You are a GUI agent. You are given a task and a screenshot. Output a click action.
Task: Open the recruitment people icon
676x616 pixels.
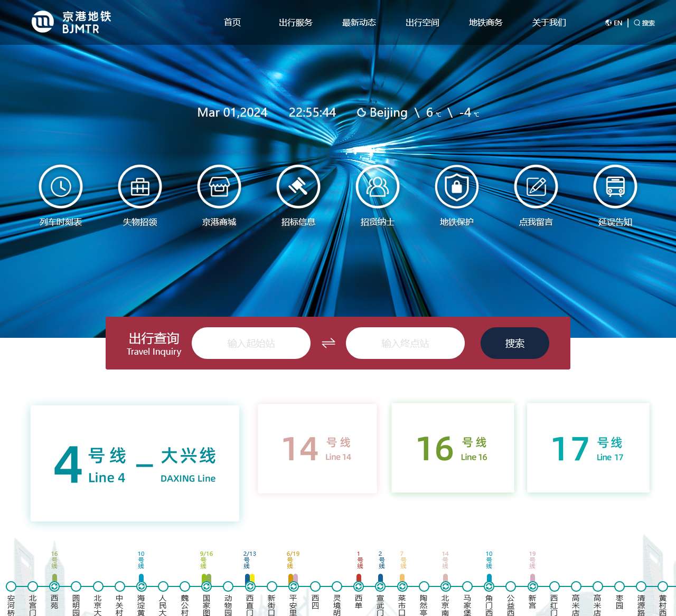coord(378,186)
